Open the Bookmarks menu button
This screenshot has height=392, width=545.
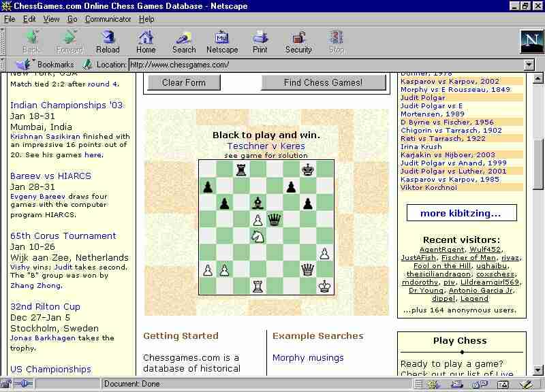tap(45, 64)
